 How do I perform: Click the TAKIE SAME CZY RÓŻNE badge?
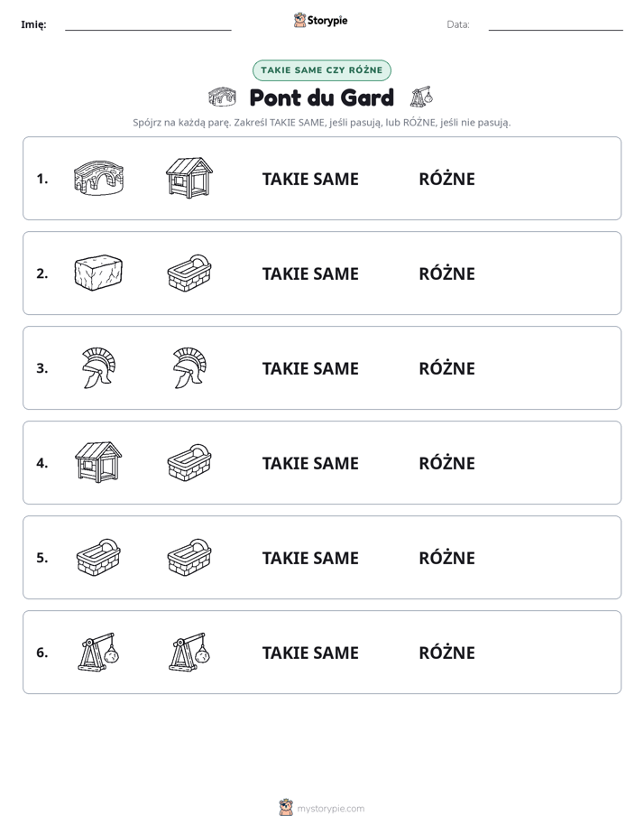tap(321, 70)
